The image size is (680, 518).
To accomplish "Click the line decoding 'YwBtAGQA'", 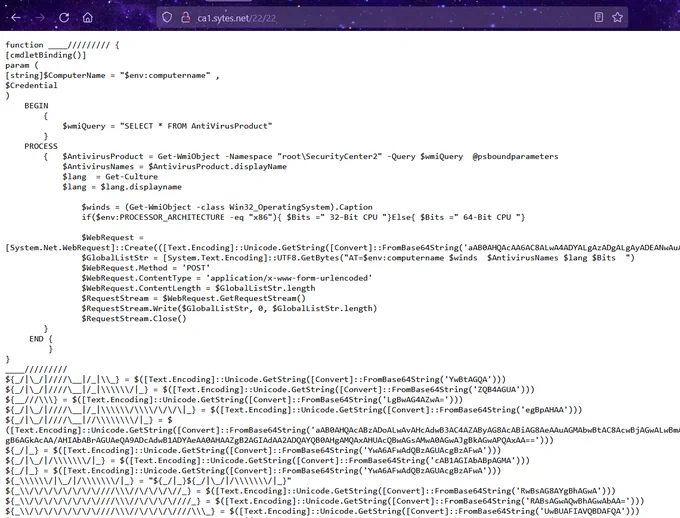I will (x=255, y=379).
